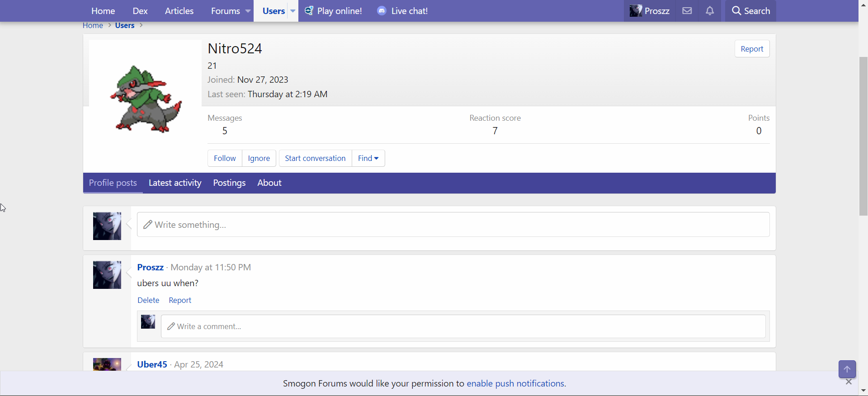Image resolution: width=868 pixels, height=396 pixels.
Task: Open Proszz avatar beside profile post
Action: (x=107, y=275)
